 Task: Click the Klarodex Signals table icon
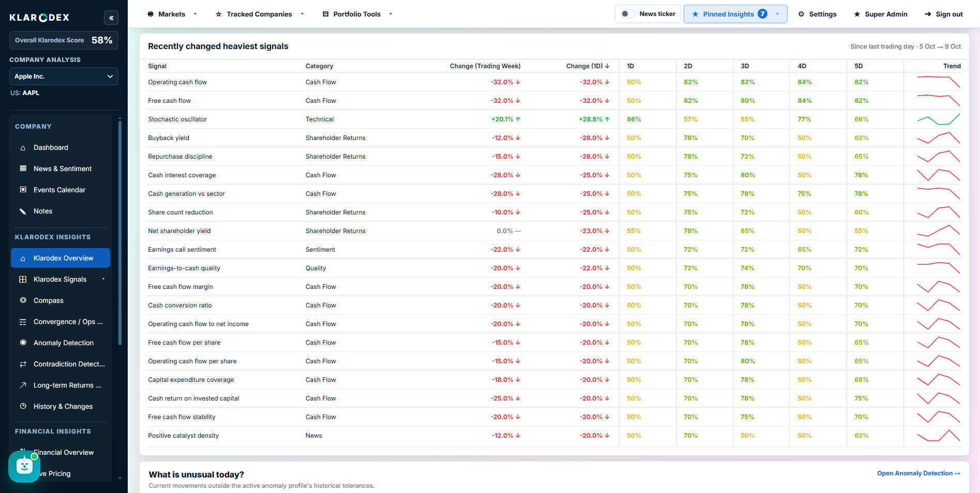(23, 280)
